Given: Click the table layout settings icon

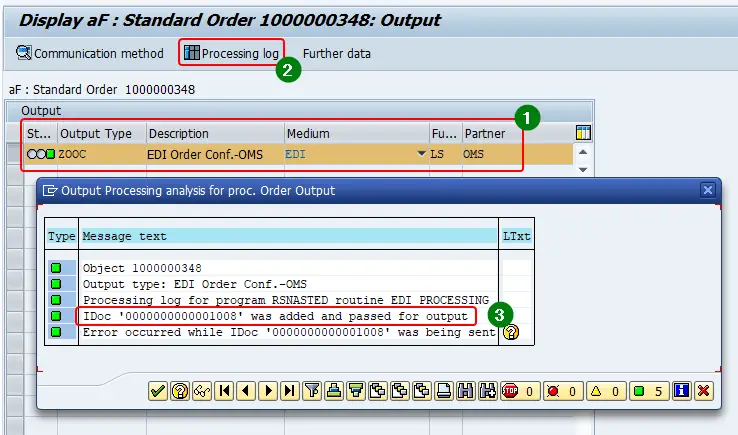Looking at the screenshot, I should click(x=583, y=133).
